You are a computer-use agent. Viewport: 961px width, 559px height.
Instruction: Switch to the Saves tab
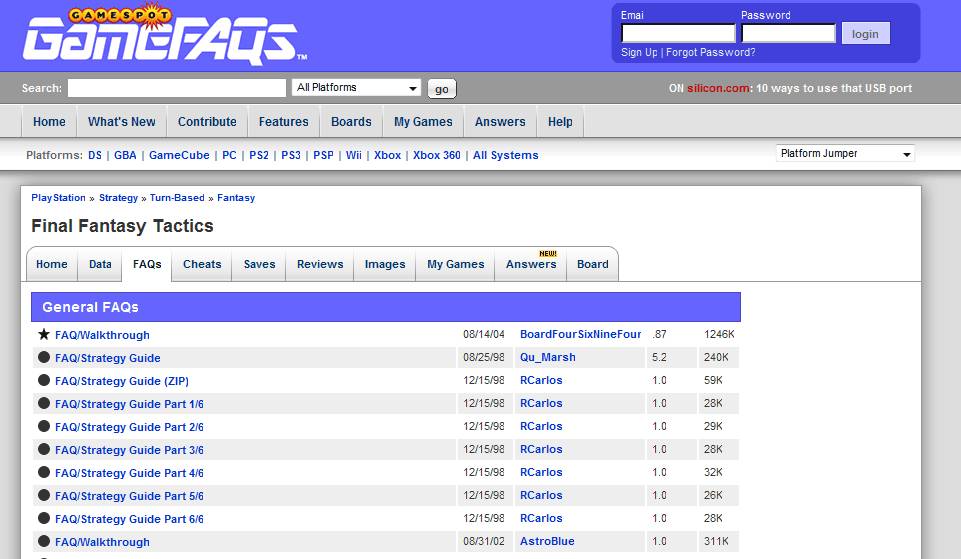[259, 264]
